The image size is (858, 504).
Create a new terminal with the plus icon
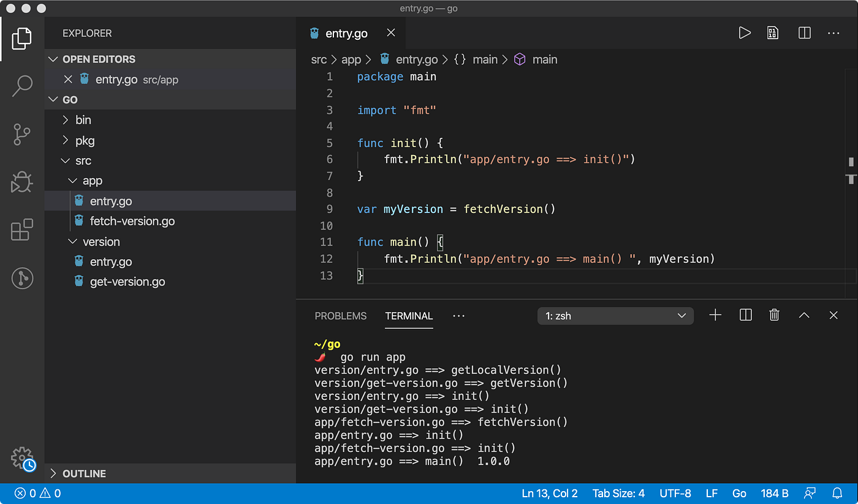(x=715, y=315)
